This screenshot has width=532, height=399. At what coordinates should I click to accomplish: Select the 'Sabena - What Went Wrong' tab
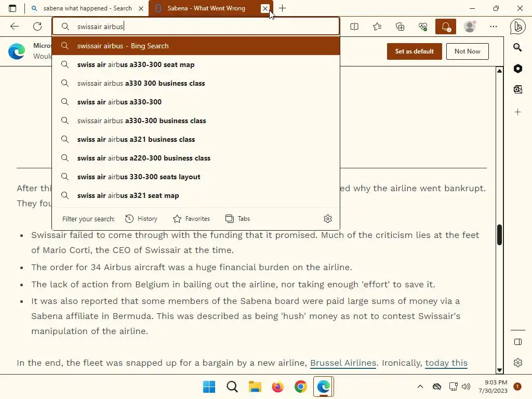[x=206, y=8]
